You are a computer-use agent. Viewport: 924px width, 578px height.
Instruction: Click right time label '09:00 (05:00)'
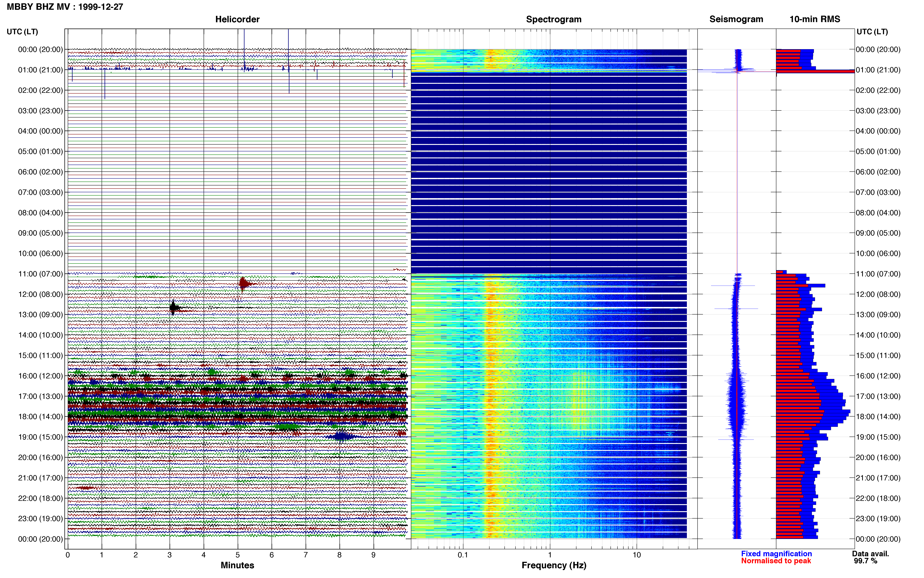[x=878, y=233]
